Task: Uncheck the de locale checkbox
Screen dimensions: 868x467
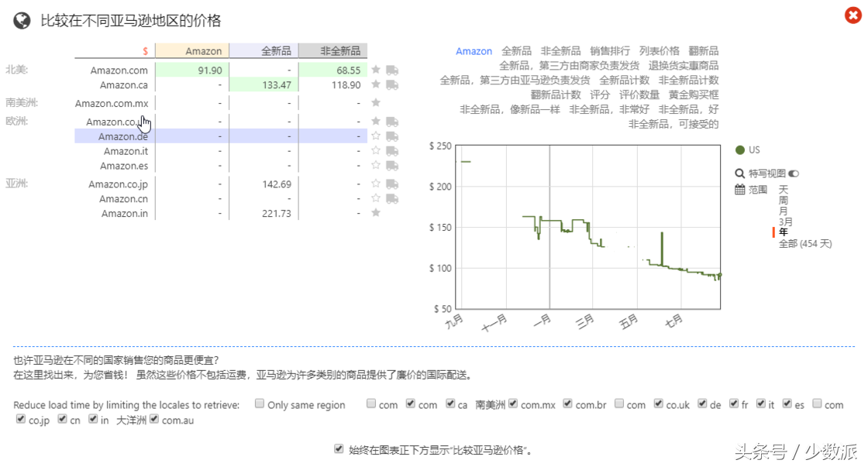Action: click(x=702, y=403)
